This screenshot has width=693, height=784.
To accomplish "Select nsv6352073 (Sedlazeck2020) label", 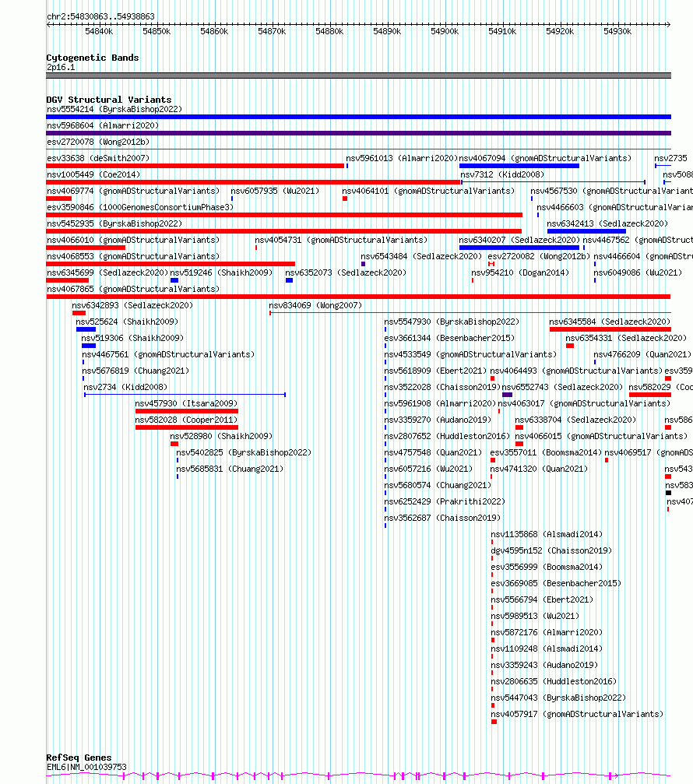I will pos(346,272).
